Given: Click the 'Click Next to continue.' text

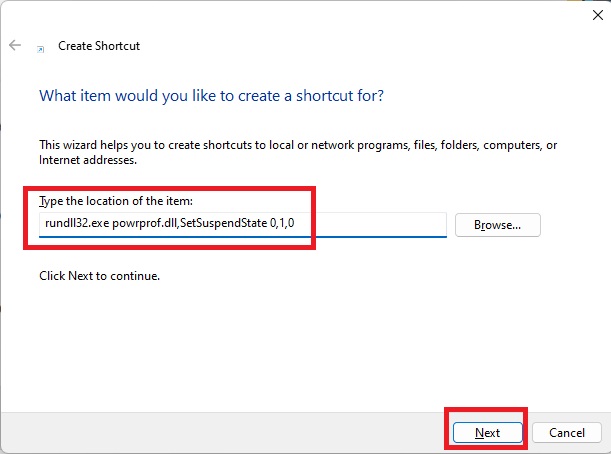Looking at the screenshot, I should (x=99, y=276).
